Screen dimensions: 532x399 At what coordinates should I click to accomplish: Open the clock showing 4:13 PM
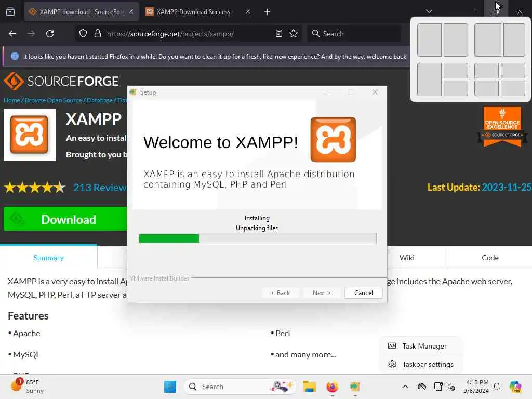coord(476,387)
